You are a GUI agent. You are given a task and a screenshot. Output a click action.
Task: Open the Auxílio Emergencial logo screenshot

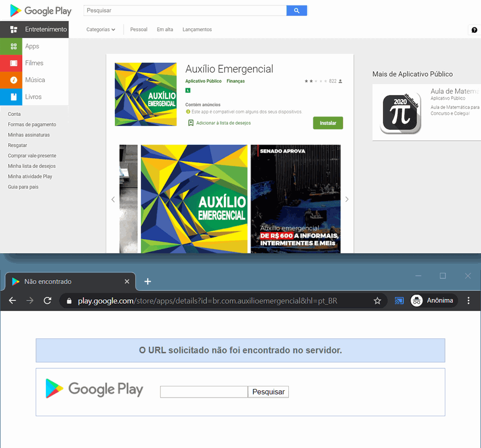194,199
